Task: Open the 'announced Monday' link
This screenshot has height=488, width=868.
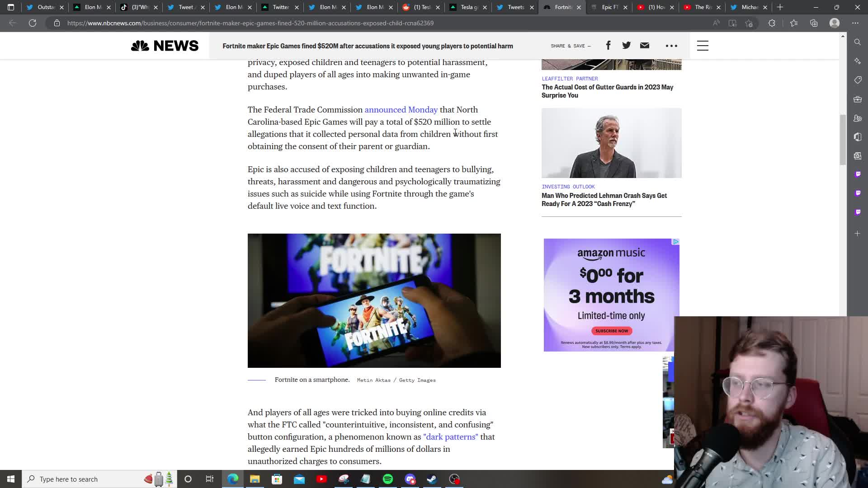Action: click(x=401, y=110)
